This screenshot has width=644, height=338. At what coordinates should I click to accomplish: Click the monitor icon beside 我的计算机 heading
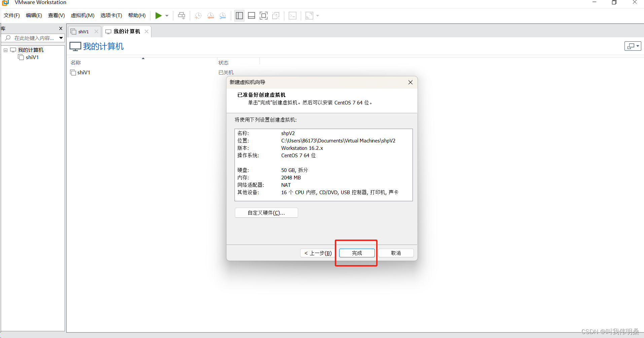coord(75,46)
